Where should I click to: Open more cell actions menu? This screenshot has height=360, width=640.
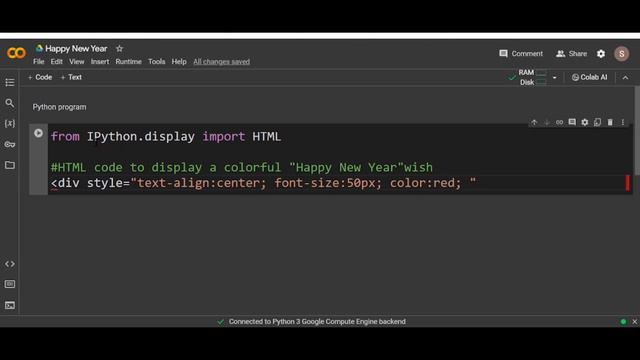[x=622, y=122]
